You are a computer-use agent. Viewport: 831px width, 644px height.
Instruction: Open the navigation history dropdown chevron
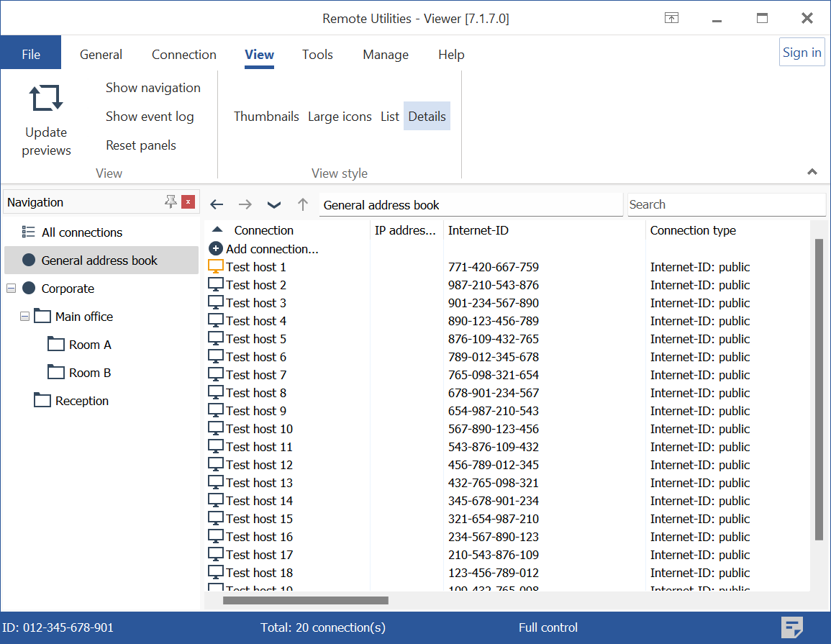[274, 205]
